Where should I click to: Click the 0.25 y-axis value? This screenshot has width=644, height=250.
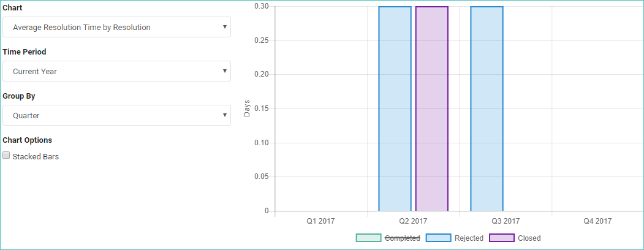[262, 40]
